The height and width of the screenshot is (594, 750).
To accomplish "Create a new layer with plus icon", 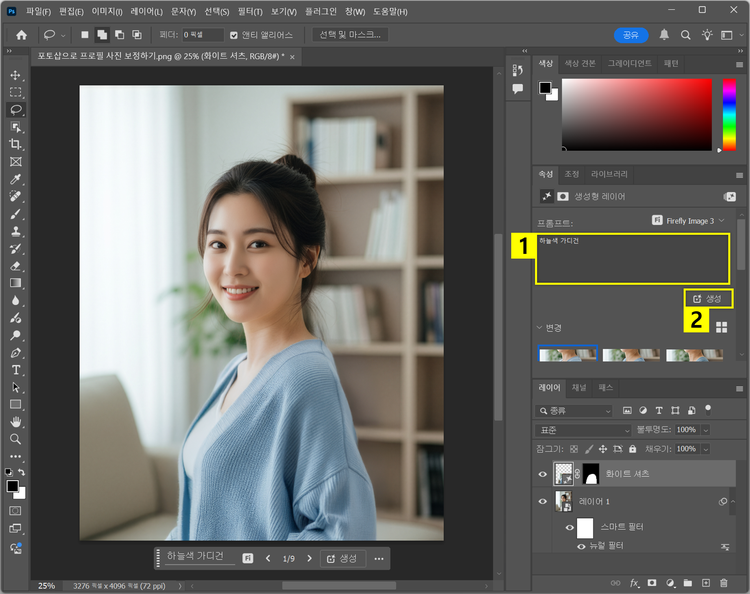I will click(706, 582).
